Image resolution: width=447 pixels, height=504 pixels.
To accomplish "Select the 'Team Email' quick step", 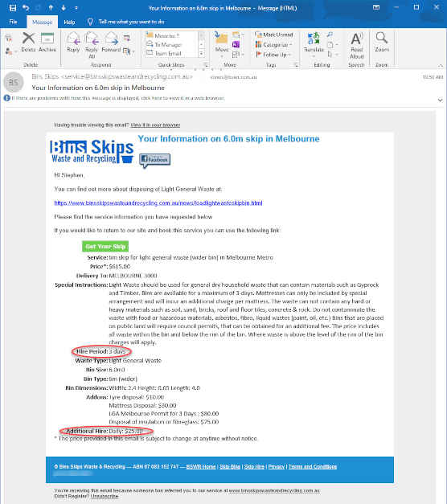I will tap(164, 53).
